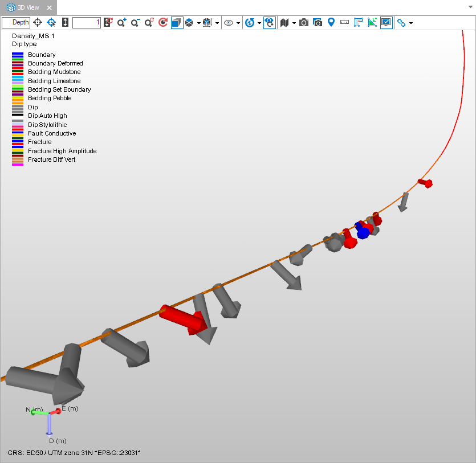Screen dimensions: 476x463
Task: Open the link chain dropdown arrow
Action: [x=410, y=23]
